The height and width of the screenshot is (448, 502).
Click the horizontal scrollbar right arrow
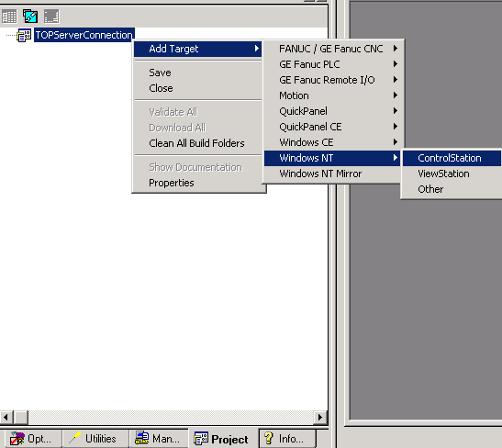tap(320, 418)
